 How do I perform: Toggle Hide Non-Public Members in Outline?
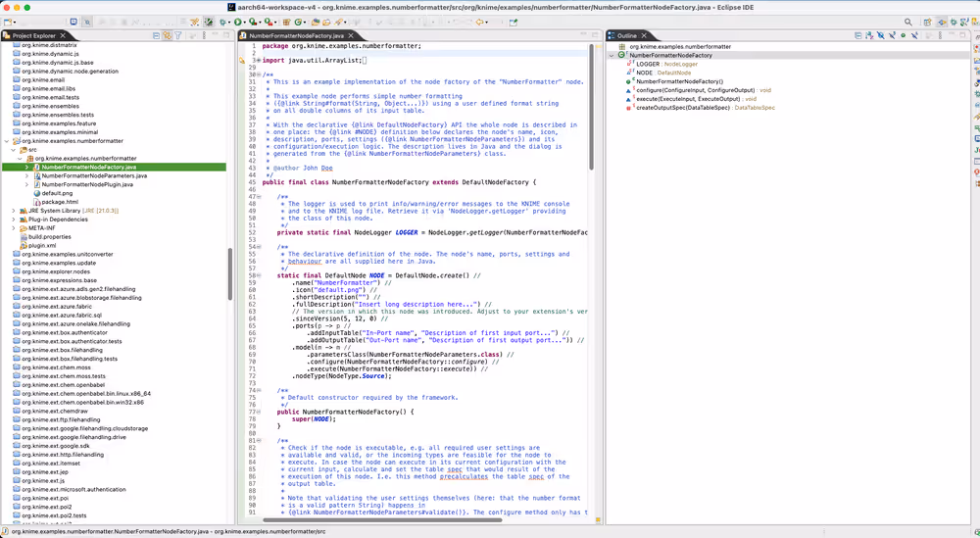tap(904, 35)
